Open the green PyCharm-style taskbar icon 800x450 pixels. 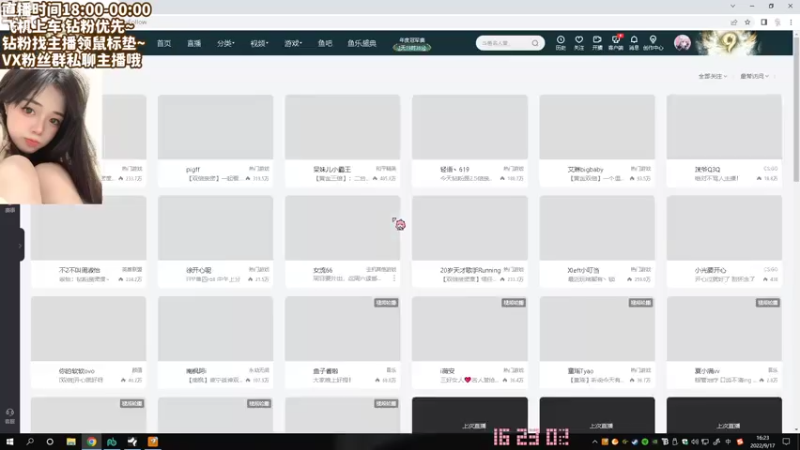click(112, 442)
